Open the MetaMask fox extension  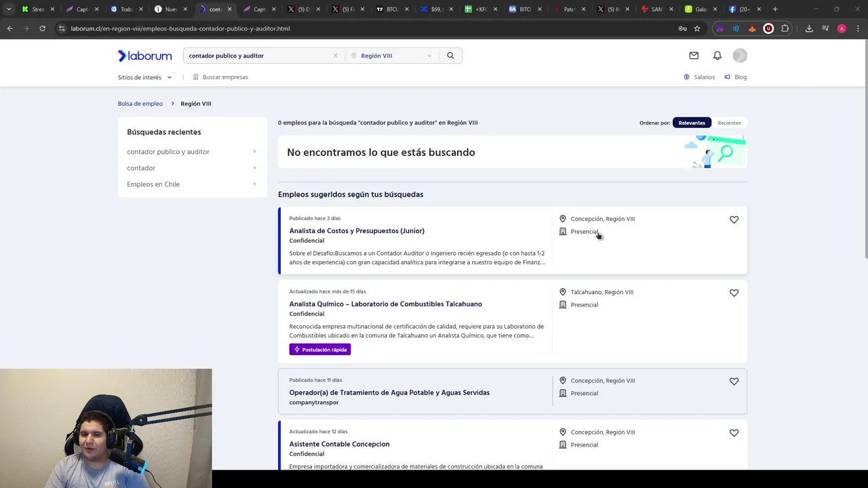(x=752, y=28)
